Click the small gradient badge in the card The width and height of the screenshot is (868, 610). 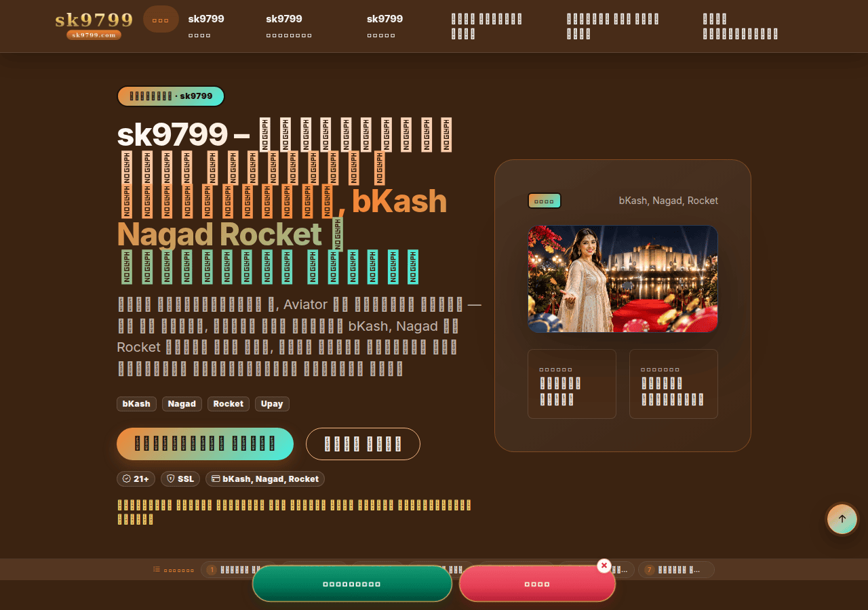point(545,201)
